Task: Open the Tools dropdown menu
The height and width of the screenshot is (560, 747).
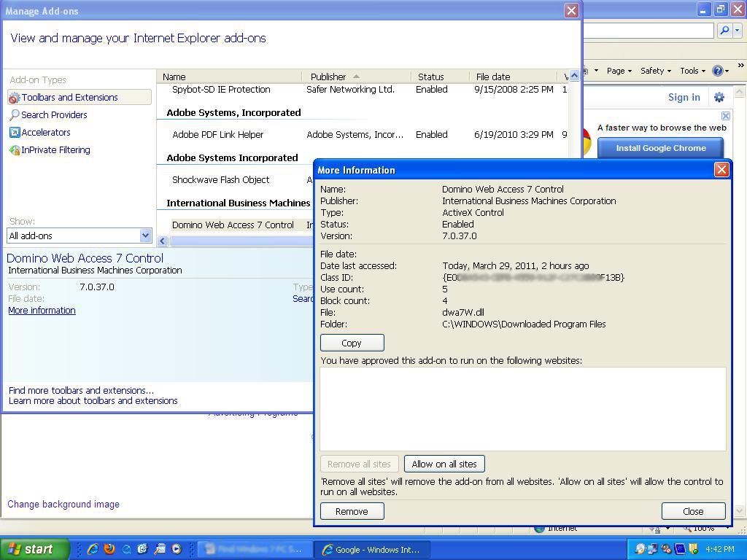Action: (x=692, y=71)
